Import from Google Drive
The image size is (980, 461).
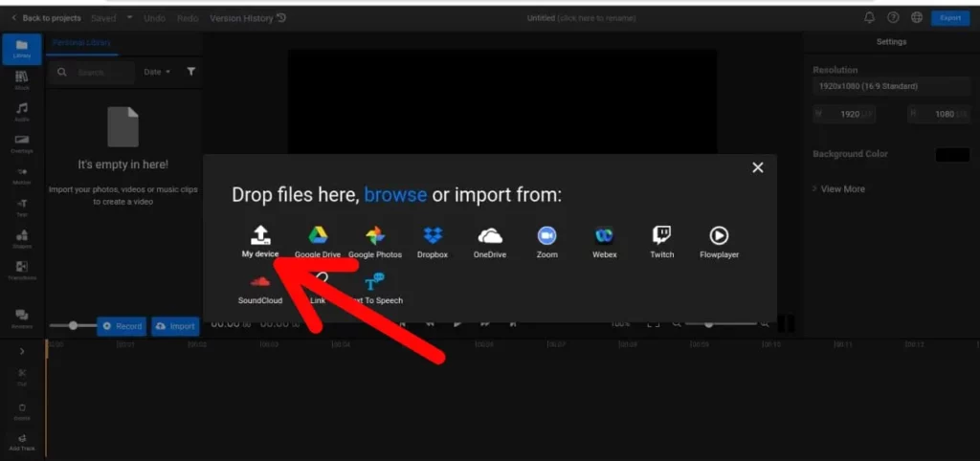(x=318, y=242)
